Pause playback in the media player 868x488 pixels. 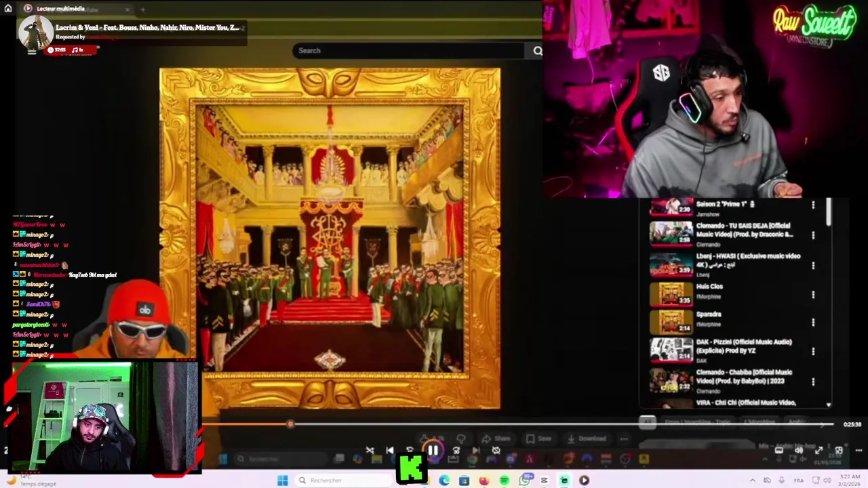click(433, 450)
